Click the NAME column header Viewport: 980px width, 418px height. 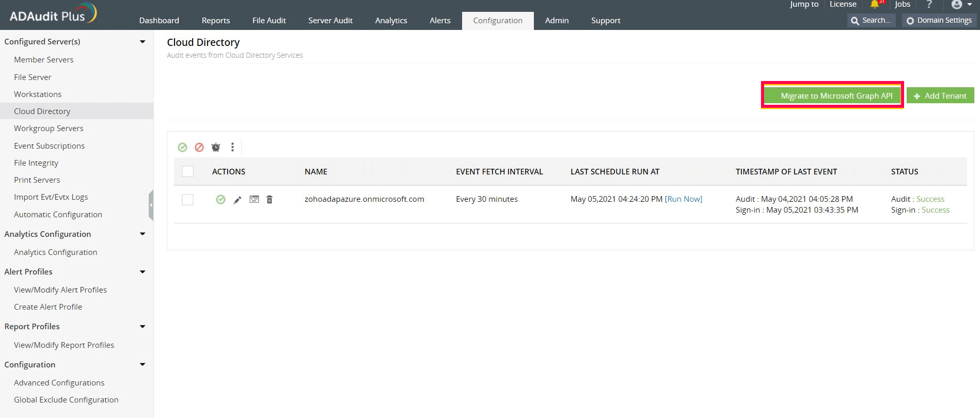(316, 172)
